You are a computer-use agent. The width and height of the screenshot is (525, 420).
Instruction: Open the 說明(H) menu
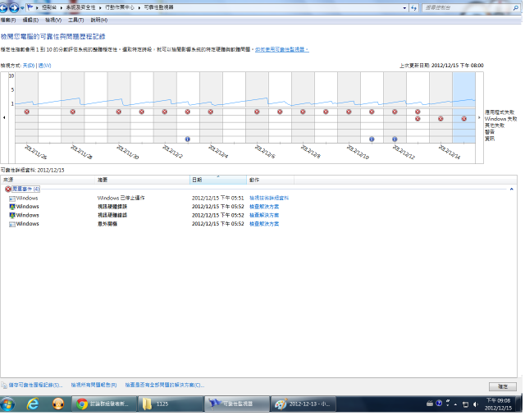99,21
